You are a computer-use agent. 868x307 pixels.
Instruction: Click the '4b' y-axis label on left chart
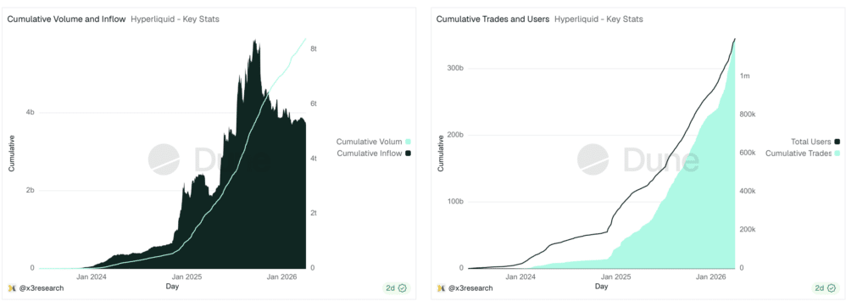[x=31, y=113]
